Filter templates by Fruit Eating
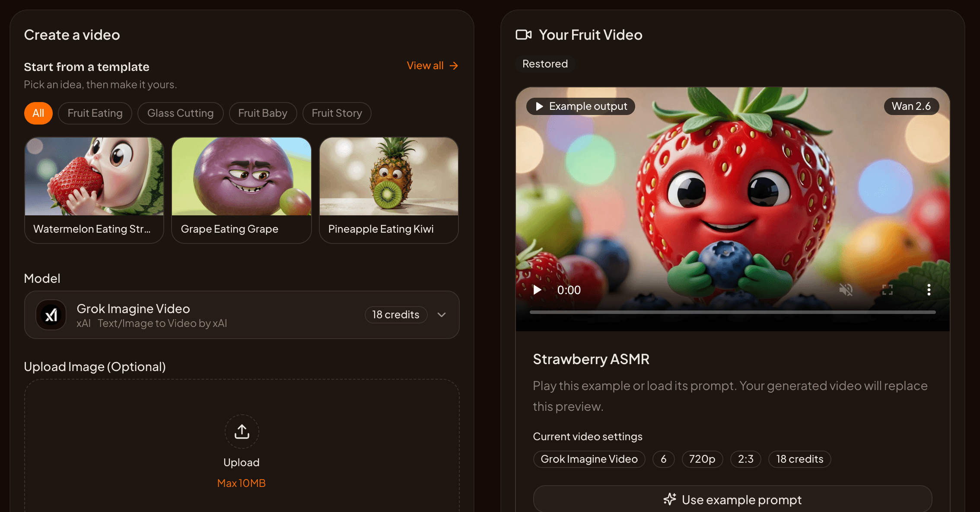980x512 pixels. [95, 113]
